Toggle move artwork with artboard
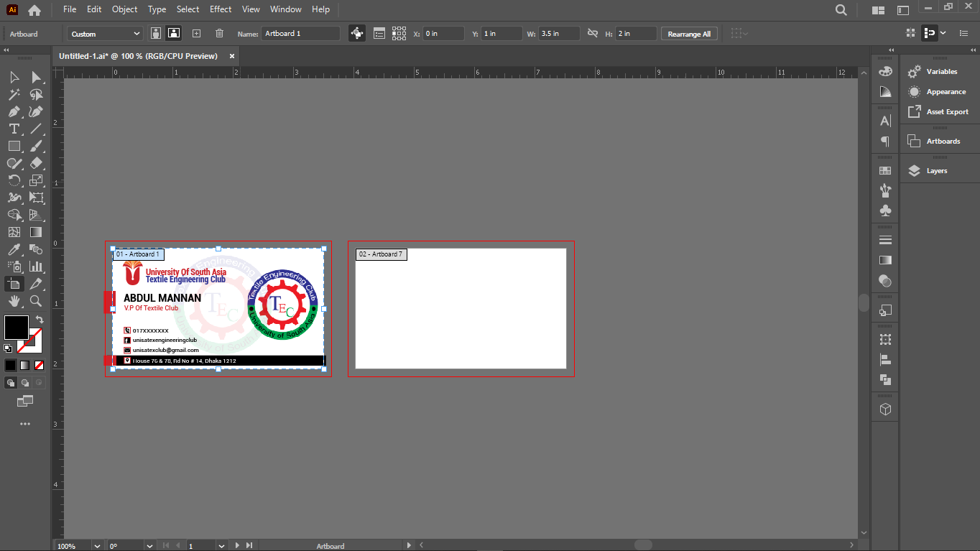980x551 pixels. pos(357,34)
